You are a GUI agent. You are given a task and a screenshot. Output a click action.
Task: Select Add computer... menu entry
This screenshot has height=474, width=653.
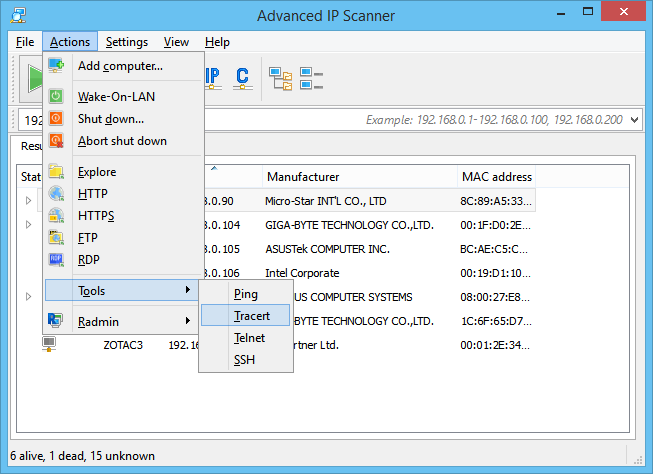point(120,66)
